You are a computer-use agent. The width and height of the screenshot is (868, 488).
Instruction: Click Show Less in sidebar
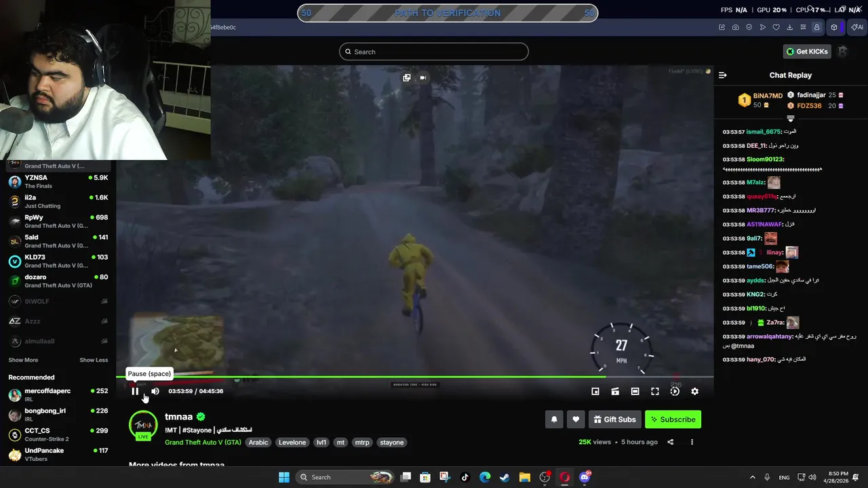coord(94,360)
